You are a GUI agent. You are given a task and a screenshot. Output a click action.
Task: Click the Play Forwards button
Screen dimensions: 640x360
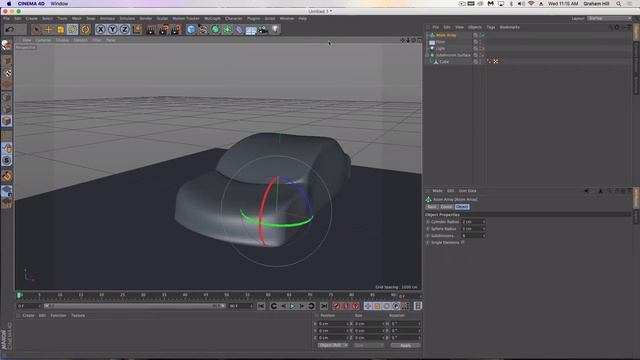coord(292,306)
